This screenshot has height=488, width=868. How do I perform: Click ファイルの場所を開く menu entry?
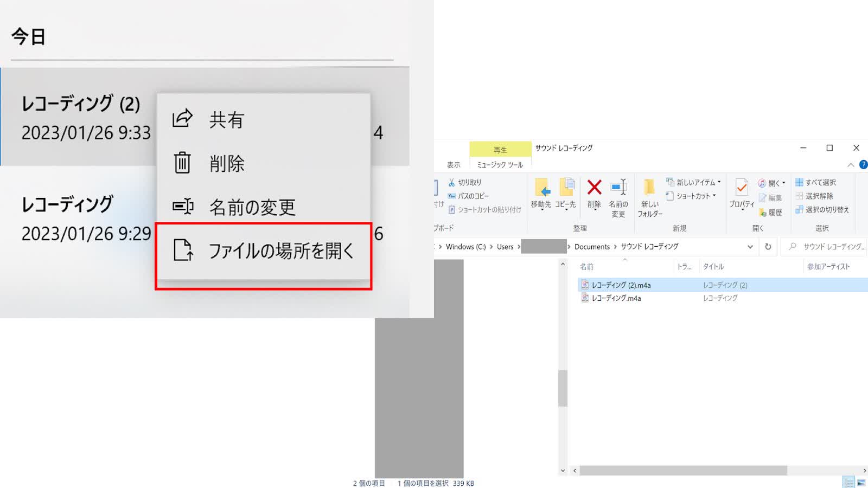pyautogui.click(x=264, y=251)
